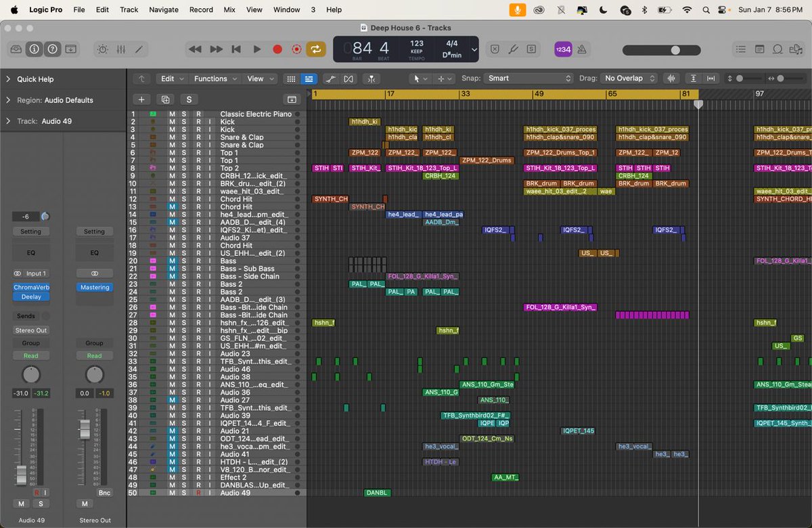Viewport: 812px width, 528px height.
Task: Open the Track menu
Action: point(129,9)
